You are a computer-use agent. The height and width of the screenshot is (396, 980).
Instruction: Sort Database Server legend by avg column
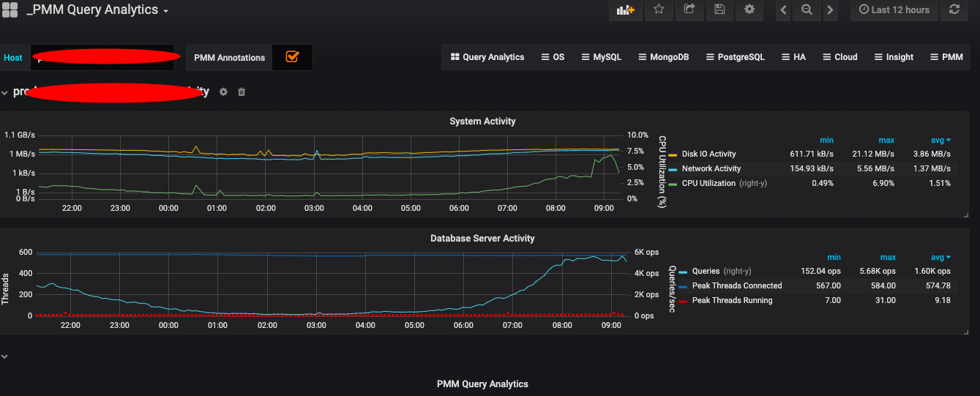940,257
